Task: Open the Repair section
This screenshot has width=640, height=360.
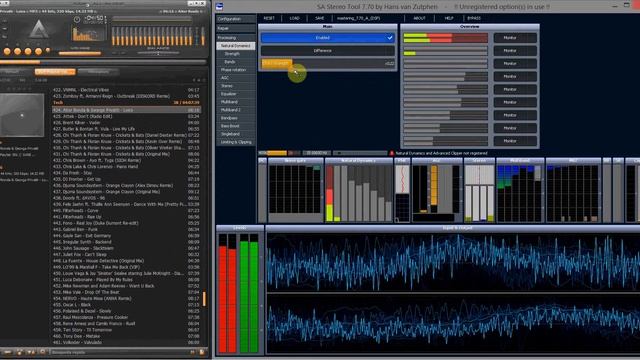Action: coord(236,29)
